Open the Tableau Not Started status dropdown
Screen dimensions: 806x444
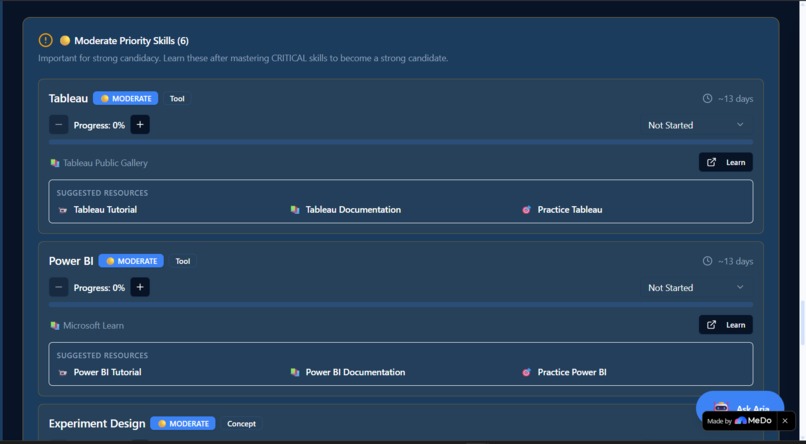coord(696,125)
